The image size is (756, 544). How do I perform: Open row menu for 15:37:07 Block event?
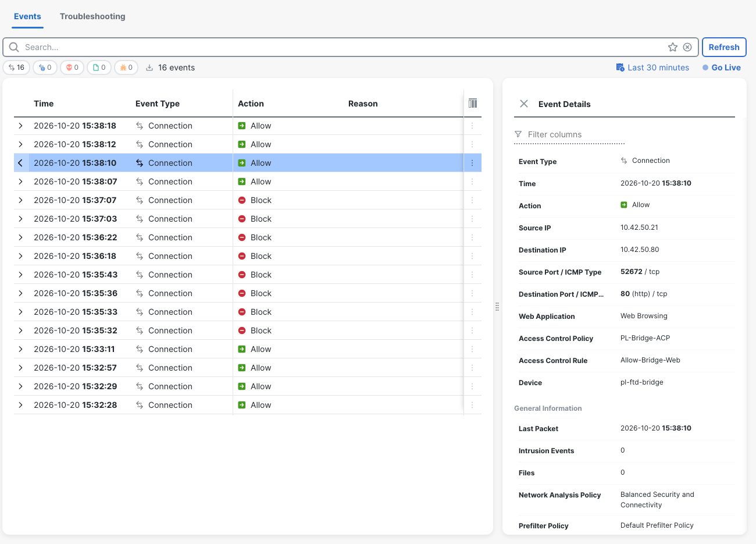point(472,200)
